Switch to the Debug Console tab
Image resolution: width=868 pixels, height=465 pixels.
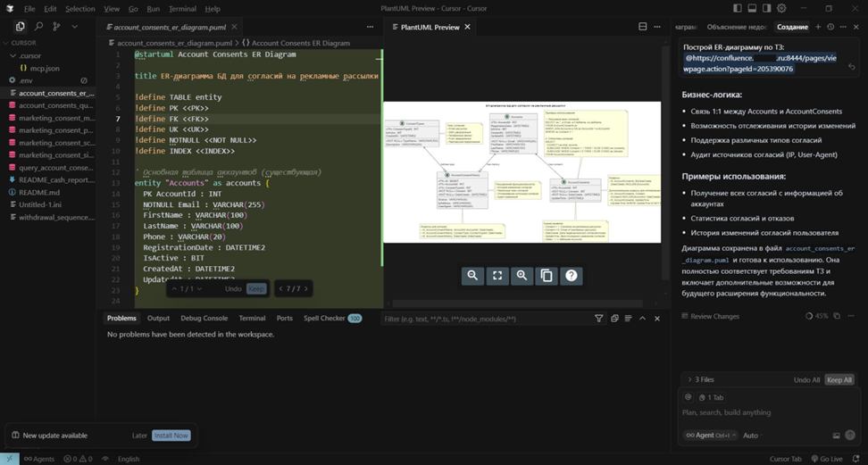tap(204, 318)
